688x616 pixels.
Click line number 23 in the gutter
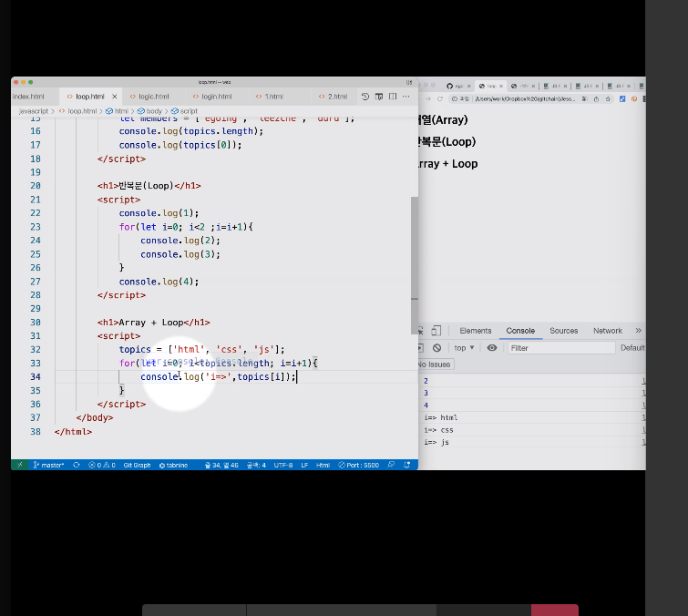[x=36, y=227]
